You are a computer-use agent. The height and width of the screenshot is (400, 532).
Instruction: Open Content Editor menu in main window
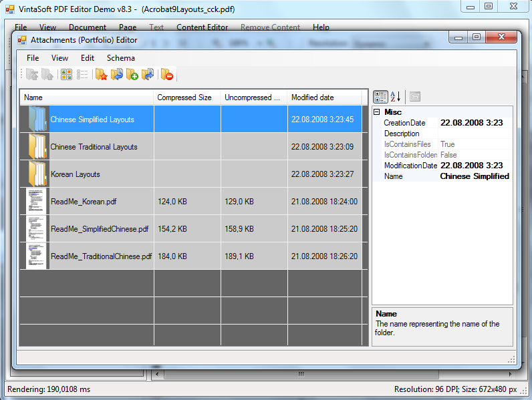point(203,27)
